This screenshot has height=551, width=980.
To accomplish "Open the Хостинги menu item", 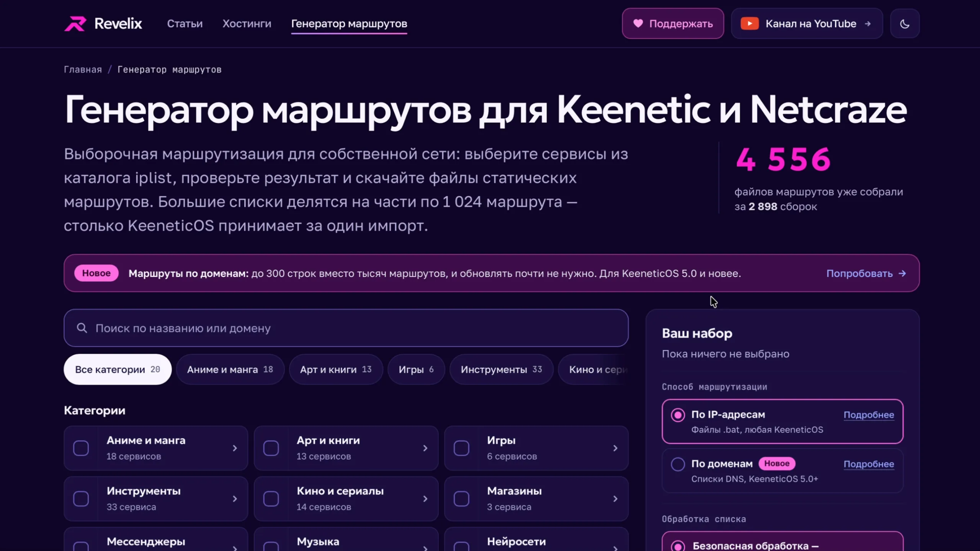I will (247, 24).
